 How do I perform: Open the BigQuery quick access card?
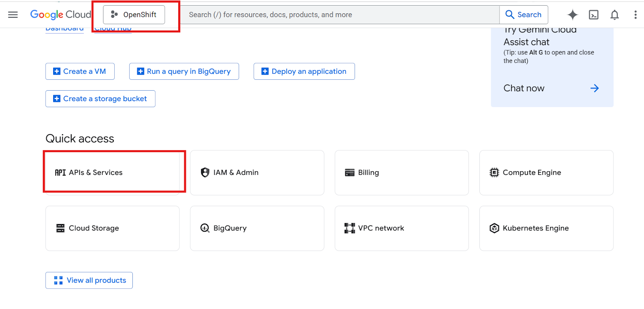pos(257,228)
